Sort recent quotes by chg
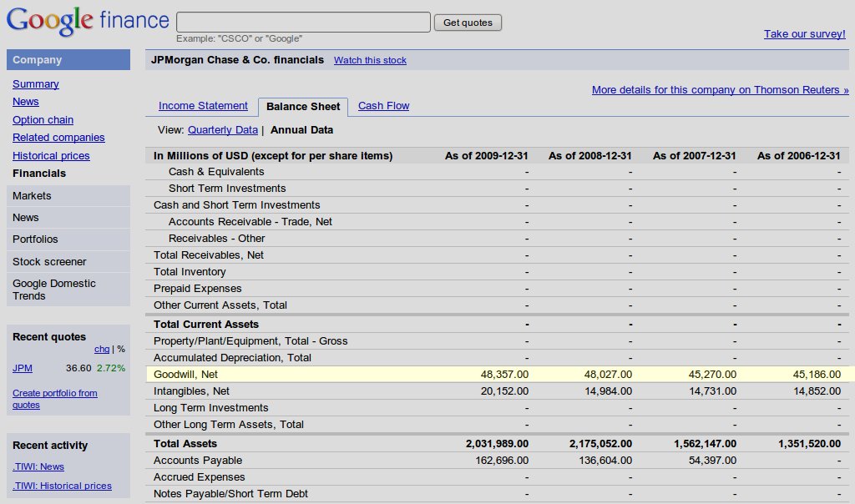This screenshot has height=504, width=855. click(x=101, y=350)
